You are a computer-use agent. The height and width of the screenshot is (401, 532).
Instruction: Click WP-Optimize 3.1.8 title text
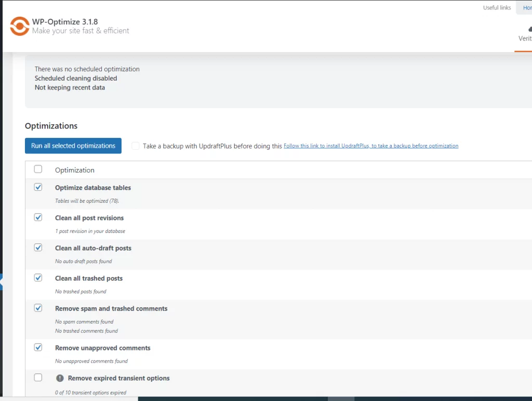click(x=65, y=22)
